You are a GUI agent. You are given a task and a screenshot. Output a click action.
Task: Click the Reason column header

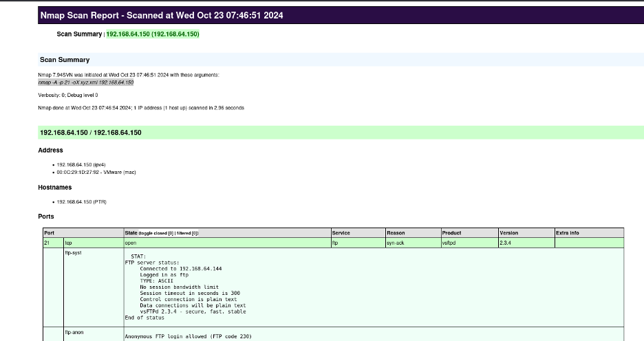tap(396, 233)
